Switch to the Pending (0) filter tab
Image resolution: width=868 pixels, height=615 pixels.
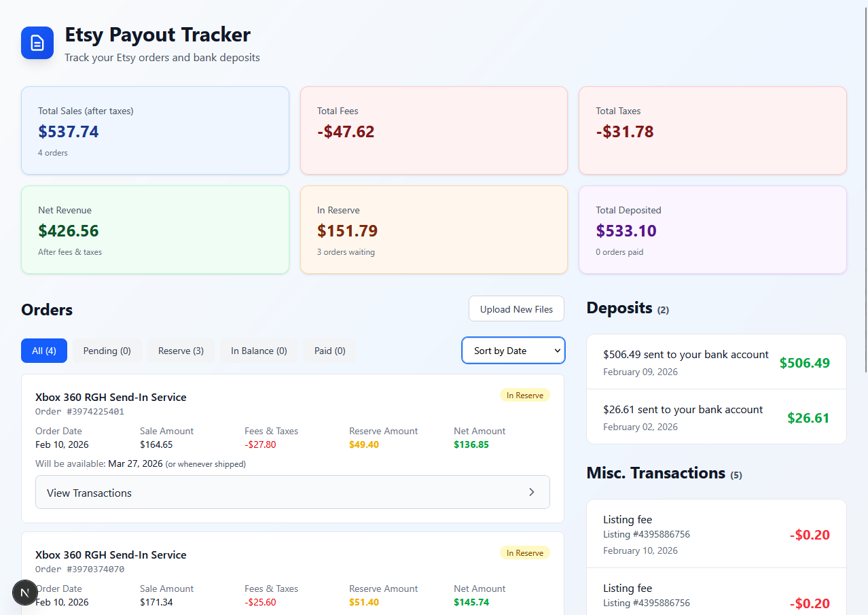click(x=107, y=351)
